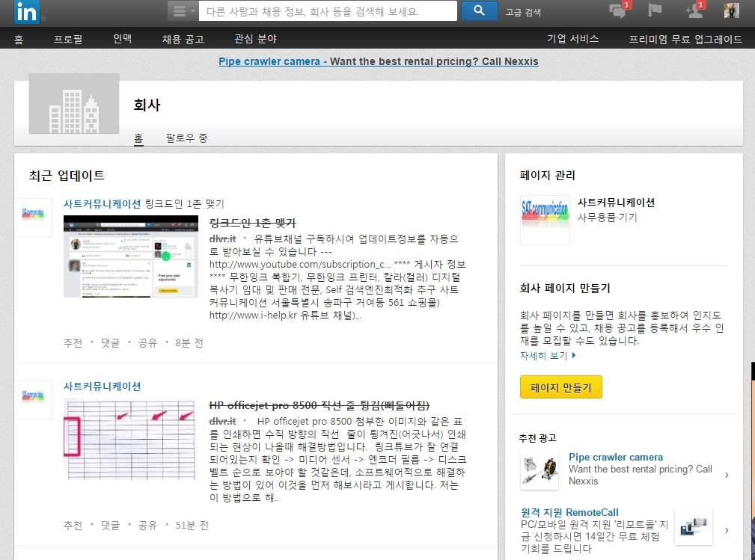Click the LinkedIn logo icon
The width and height of the screenshot is (755, 560).
26,11
